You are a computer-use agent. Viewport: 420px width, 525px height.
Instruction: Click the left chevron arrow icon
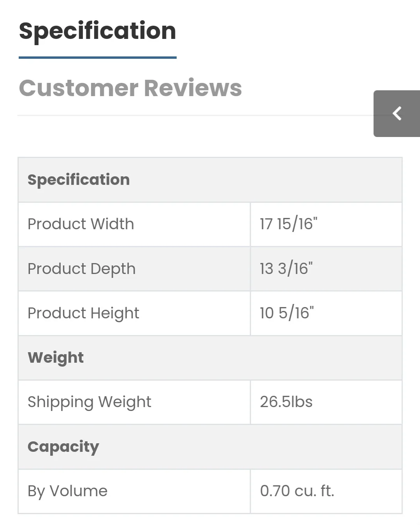(397, 114)
